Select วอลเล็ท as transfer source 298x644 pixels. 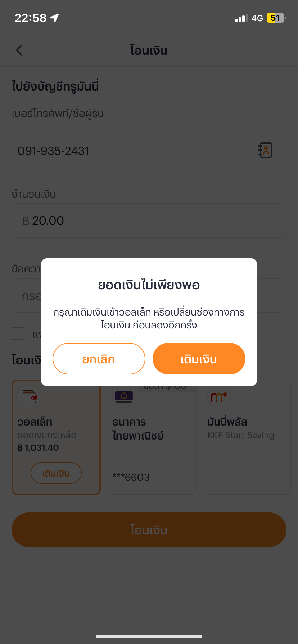pos(56,437)
